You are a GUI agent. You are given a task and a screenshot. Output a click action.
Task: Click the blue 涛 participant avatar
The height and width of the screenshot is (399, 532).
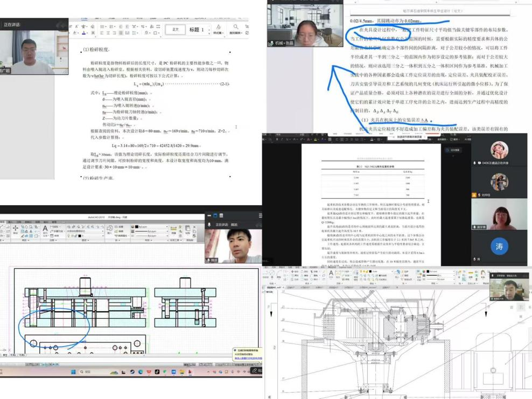(499, 246)
